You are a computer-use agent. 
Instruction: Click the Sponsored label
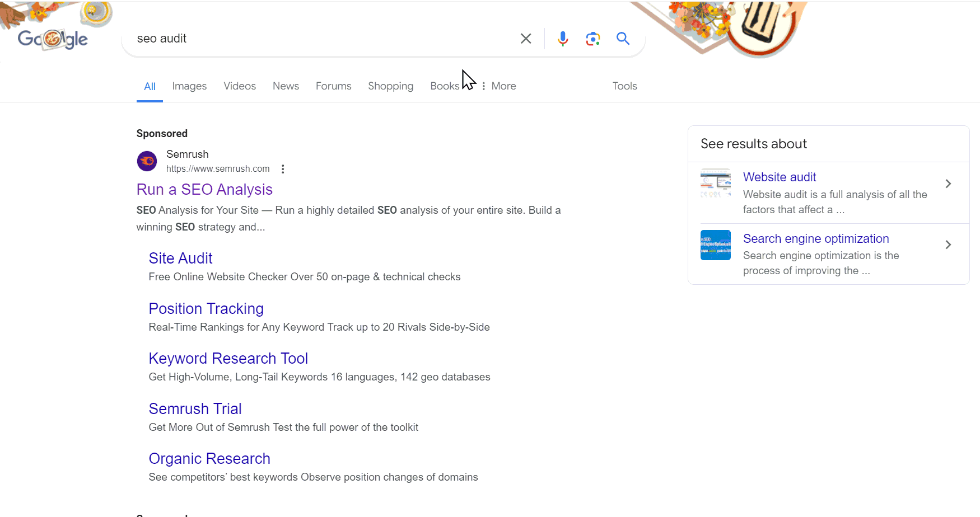click(x=162, y=134)
